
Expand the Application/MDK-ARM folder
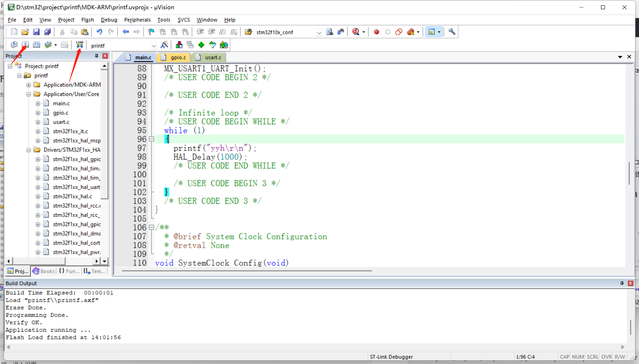pyautogui.click(x=28, y=85)
